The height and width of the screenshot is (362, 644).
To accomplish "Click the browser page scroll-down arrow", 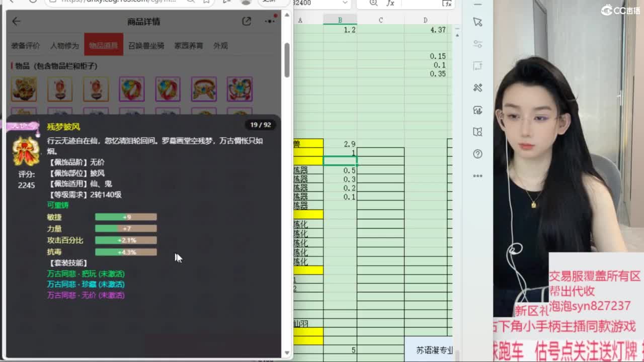I will (287, 353).
